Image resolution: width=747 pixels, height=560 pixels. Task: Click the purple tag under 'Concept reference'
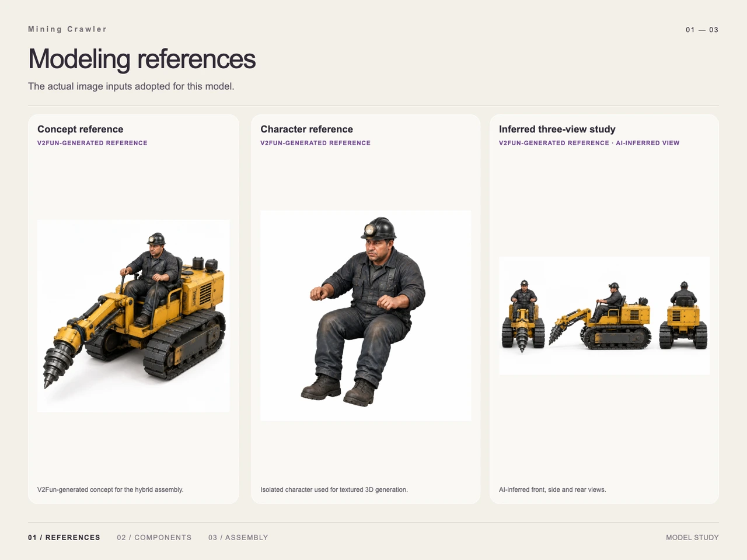[92, 143]
